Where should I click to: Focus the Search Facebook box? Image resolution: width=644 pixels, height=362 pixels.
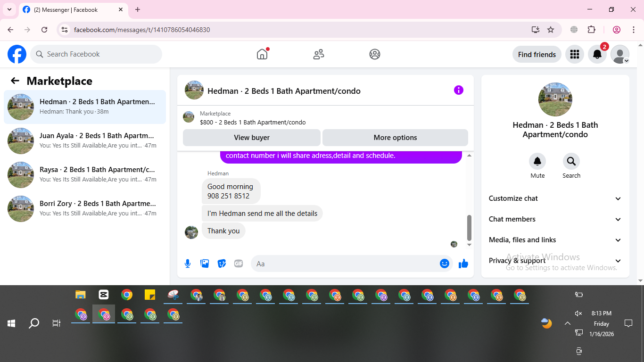click(96, 54)
